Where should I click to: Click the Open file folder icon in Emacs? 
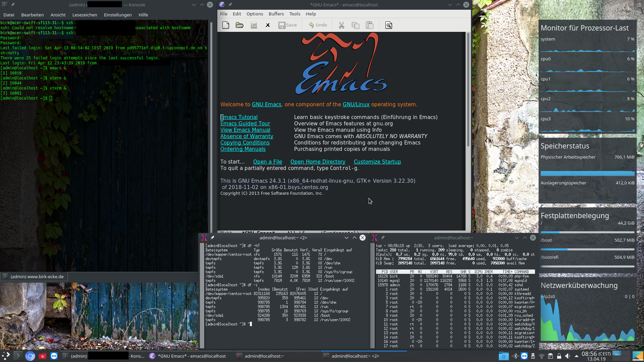pyautogui.click(x=239, y=25)
